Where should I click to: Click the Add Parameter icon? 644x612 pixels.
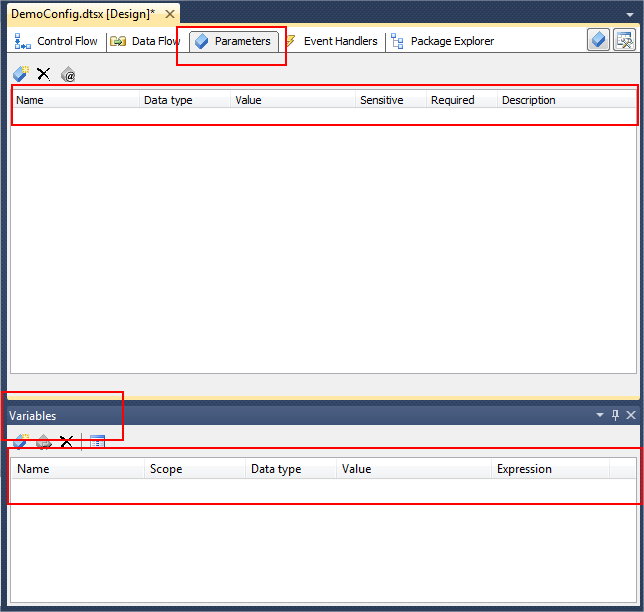[20, 74]
